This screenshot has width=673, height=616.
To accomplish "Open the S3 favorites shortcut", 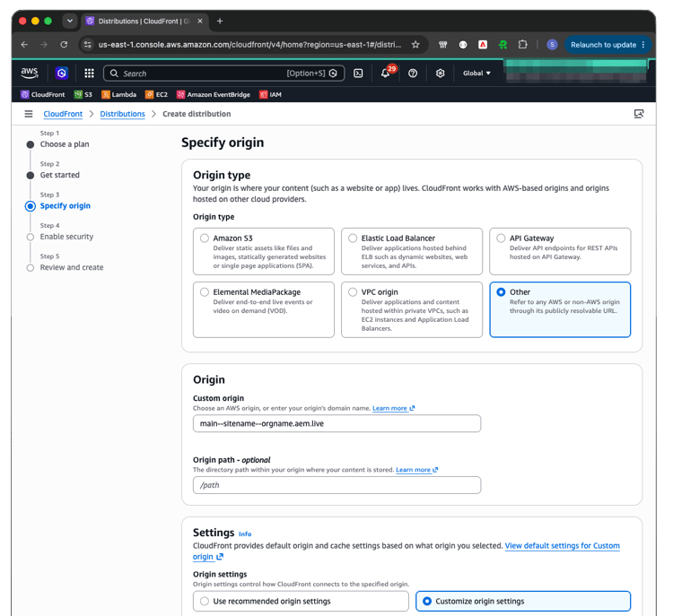I will tap(83, 94).
